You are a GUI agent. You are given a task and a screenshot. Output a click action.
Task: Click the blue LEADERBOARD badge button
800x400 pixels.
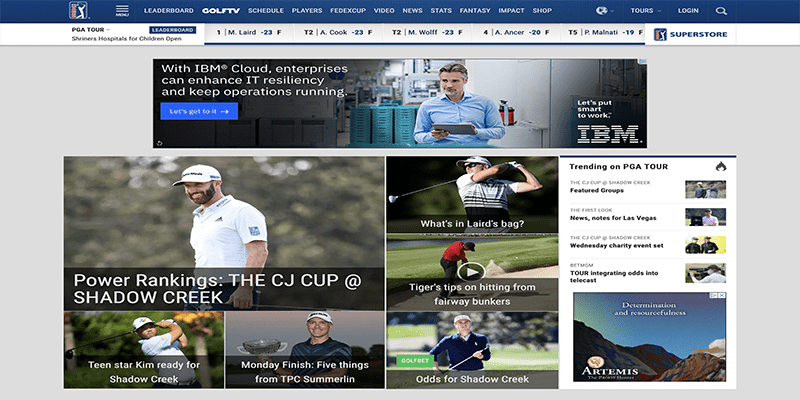pyautogui.click(x=172, y=30)
